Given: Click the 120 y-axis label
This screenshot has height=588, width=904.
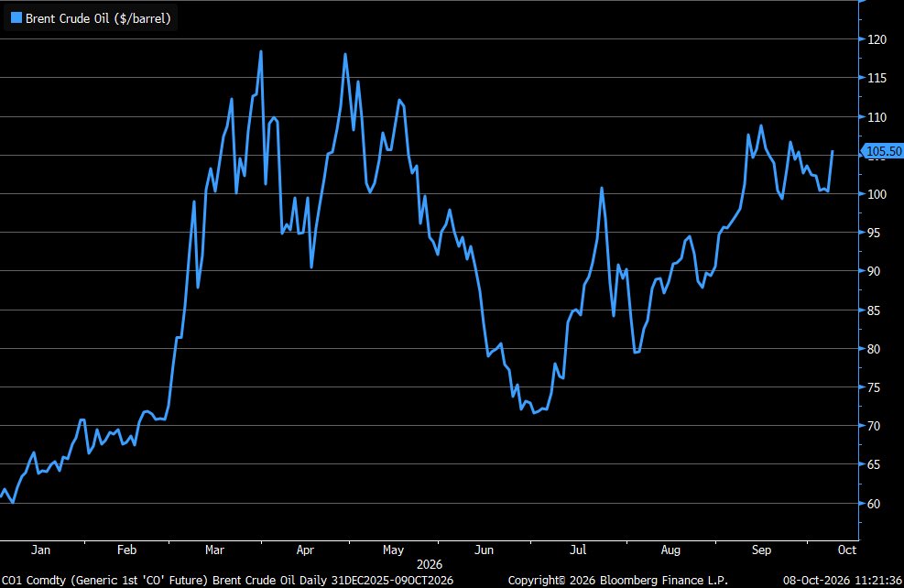Looking at the screenshot, I should click(x=877, y=39).
